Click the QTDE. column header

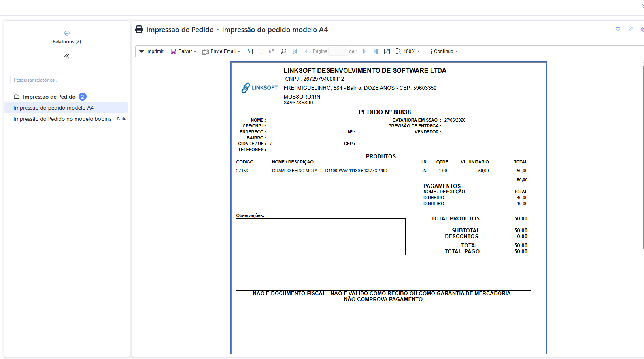(443, 162)
